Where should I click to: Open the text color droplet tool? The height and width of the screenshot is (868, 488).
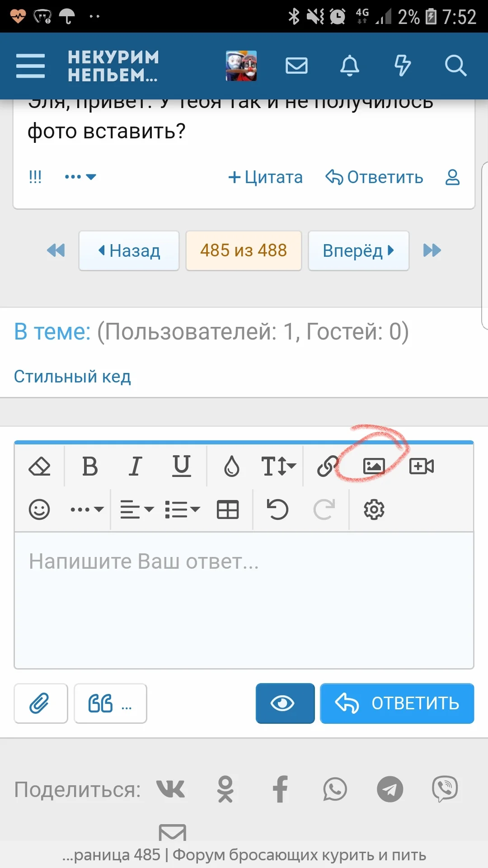tap(231, 467)
